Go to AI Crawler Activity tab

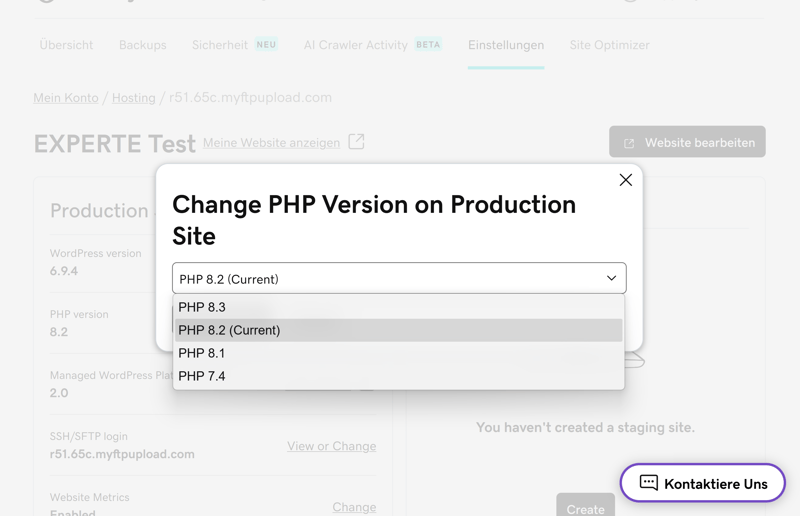pyautogui.click(x=356, y=45)
